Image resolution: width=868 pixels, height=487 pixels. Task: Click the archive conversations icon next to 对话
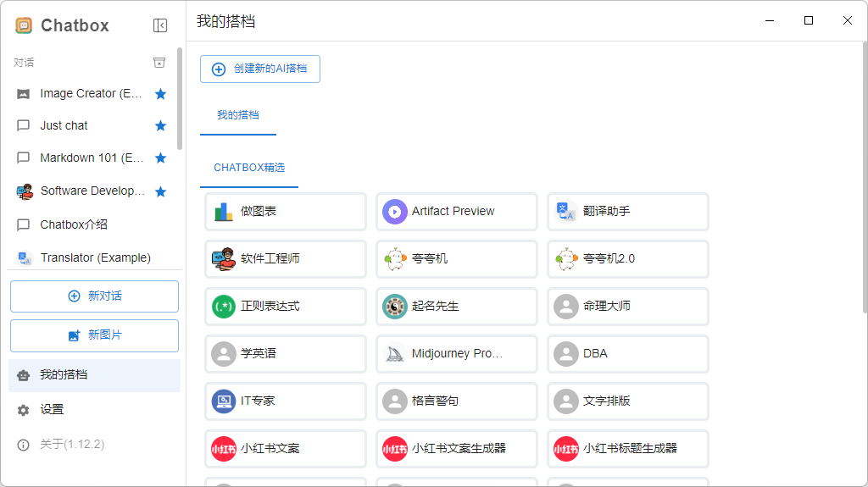(159, 63)
